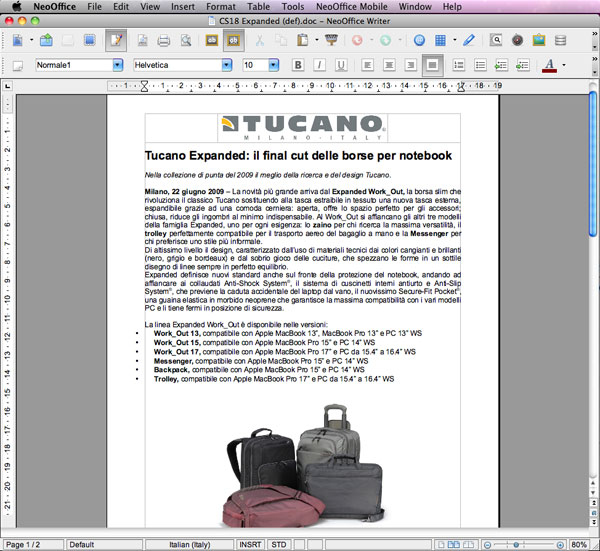Apply the font color A swatch
600x551 pixels.
click(x=549, y=65)
